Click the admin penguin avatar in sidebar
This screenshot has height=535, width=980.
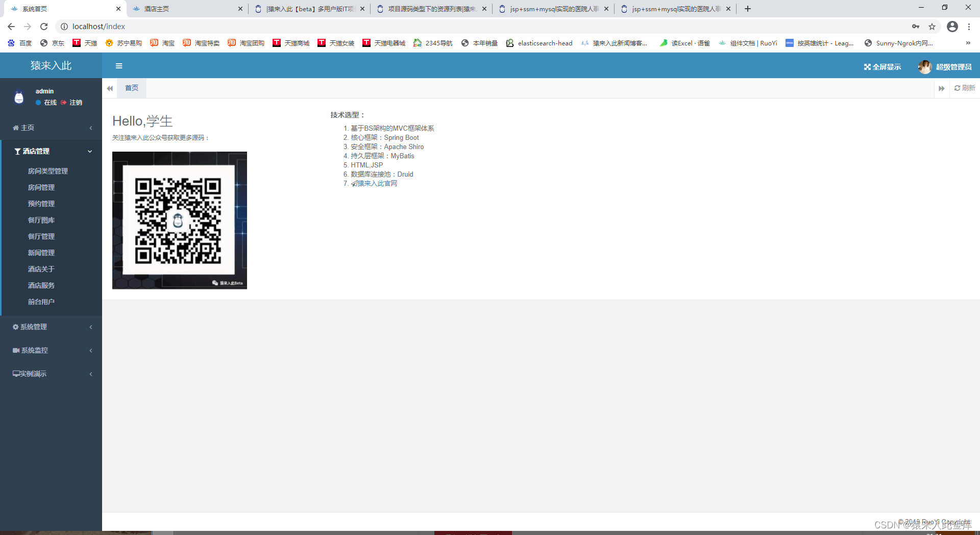pyautogui.click(x=19, y=96)
